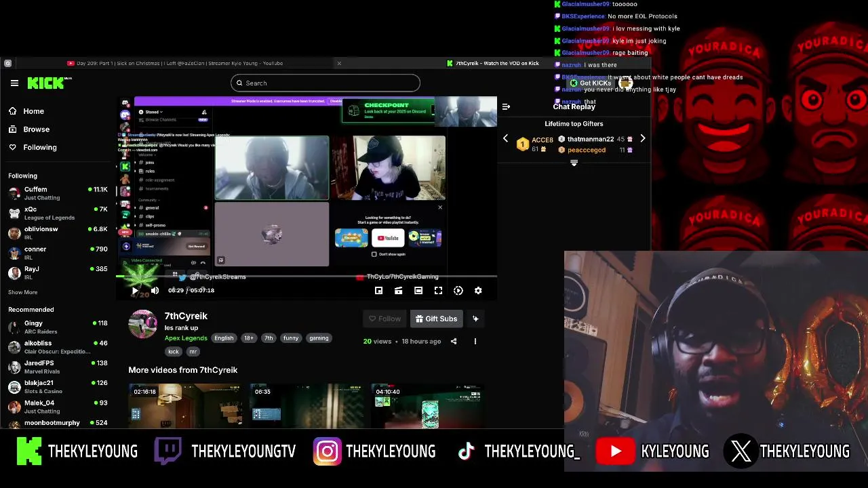Click the 7thCyreik channel name

[186, 316]
